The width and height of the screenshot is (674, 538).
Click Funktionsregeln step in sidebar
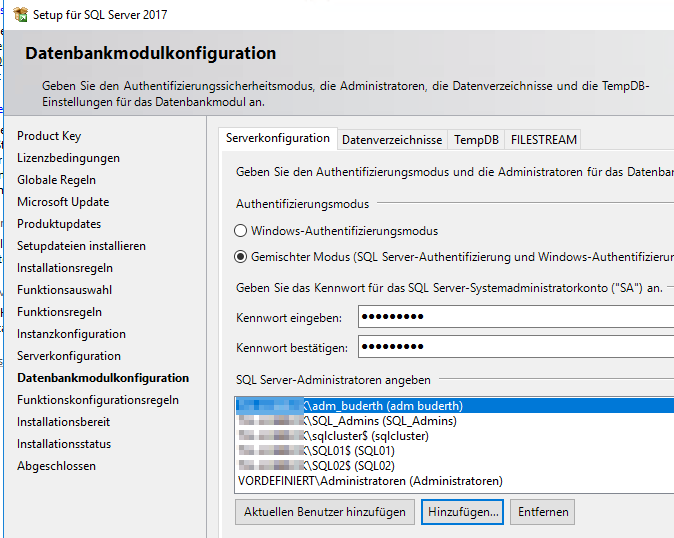(59, 312)
